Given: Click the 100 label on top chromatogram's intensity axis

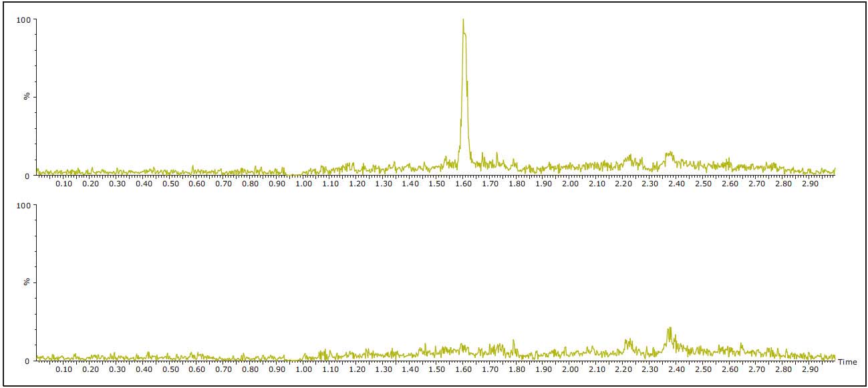Looking at the screenshot, I should [24, 19].
